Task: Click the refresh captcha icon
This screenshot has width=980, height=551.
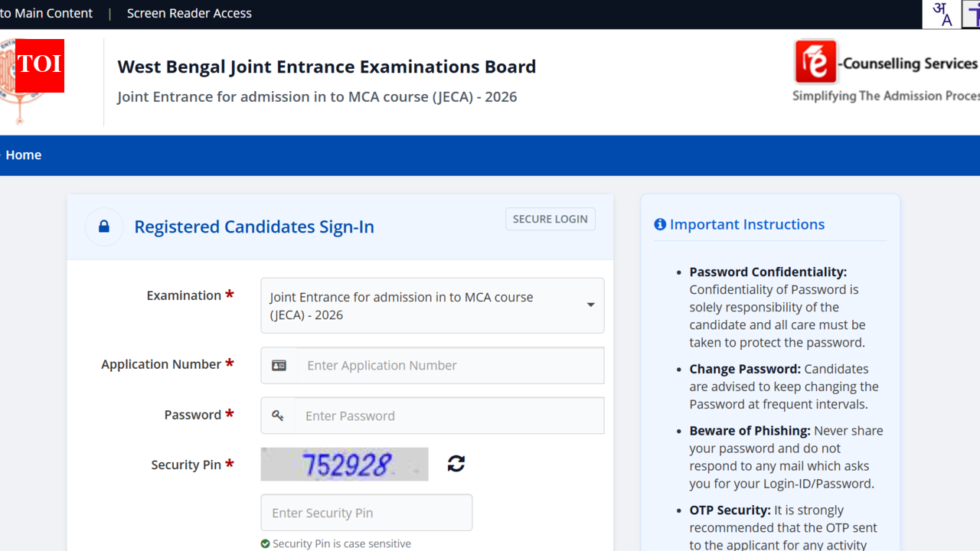Action: [456, 463]
